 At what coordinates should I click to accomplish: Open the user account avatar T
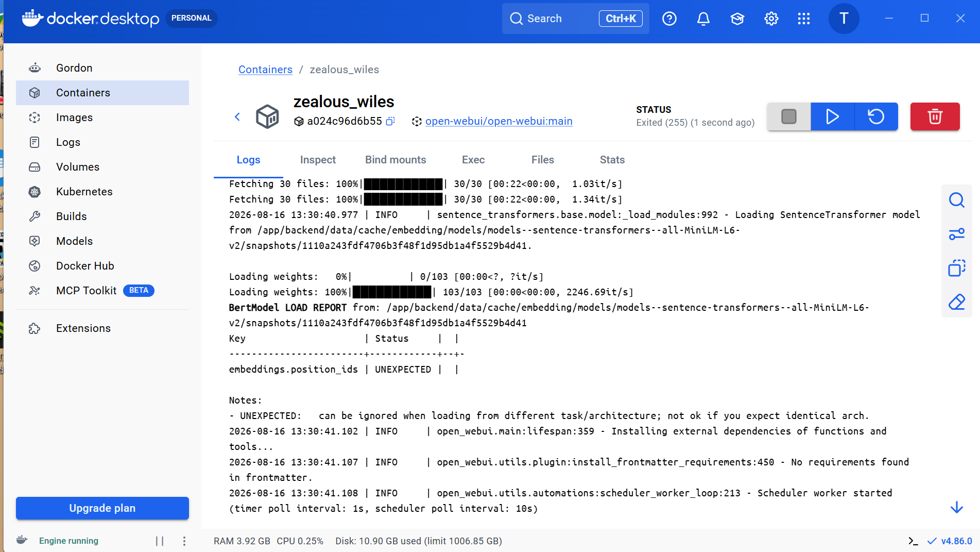click(x=844, y=19)
